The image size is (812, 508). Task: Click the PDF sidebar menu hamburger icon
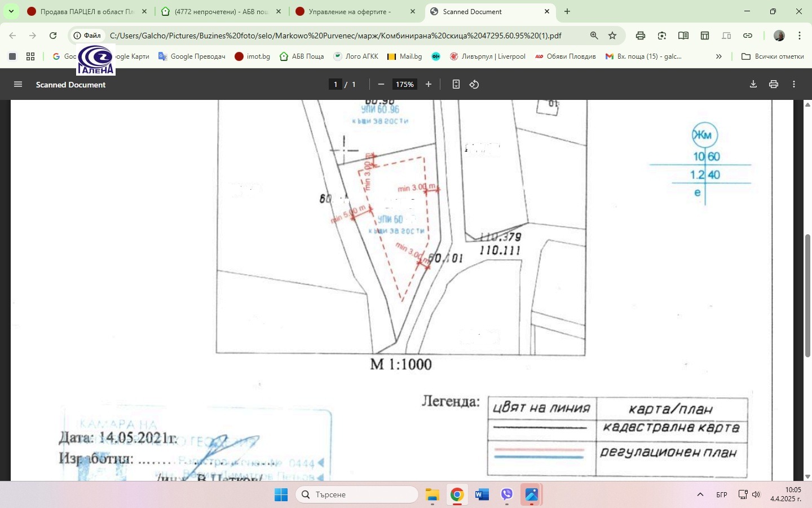(18, 85)
